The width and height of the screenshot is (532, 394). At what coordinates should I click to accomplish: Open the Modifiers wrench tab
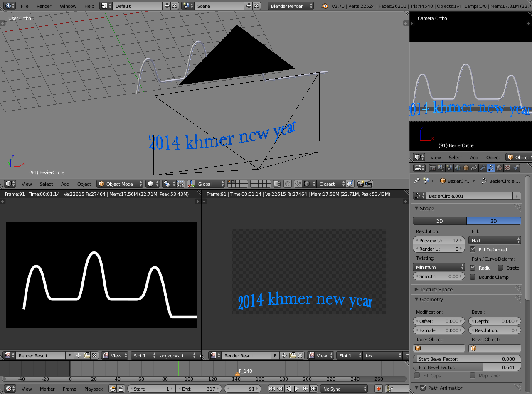coord(483,168)
